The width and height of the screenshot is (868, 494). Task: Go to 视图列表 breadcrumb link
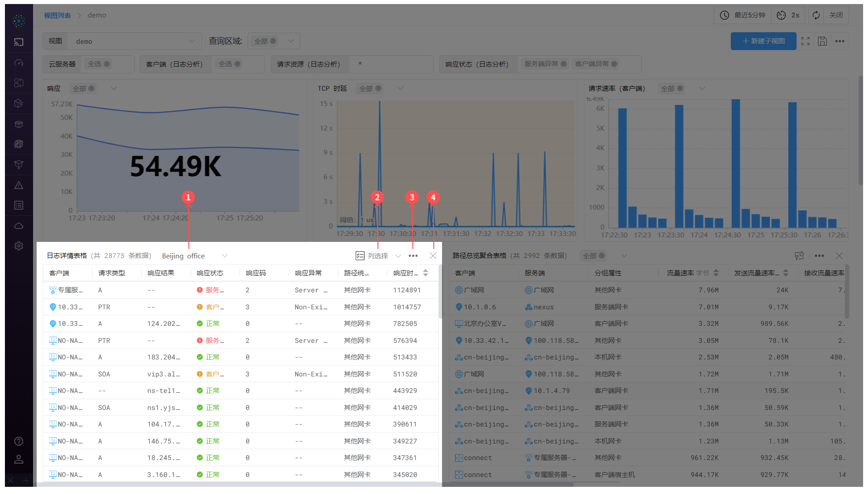[x=57, y=15]
